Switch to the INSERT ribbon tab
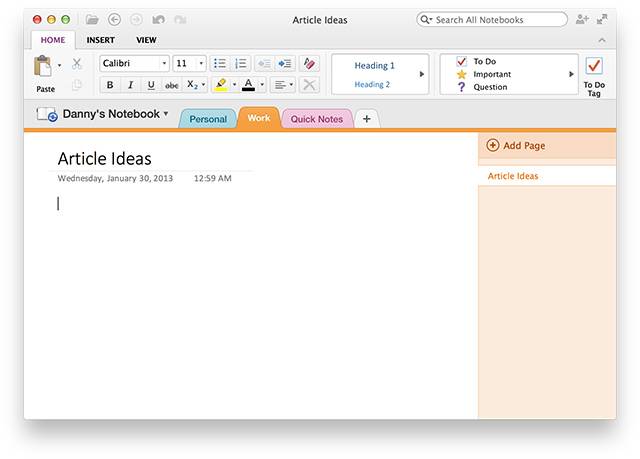This screenshot has width=640, height=459. (100, 40)
